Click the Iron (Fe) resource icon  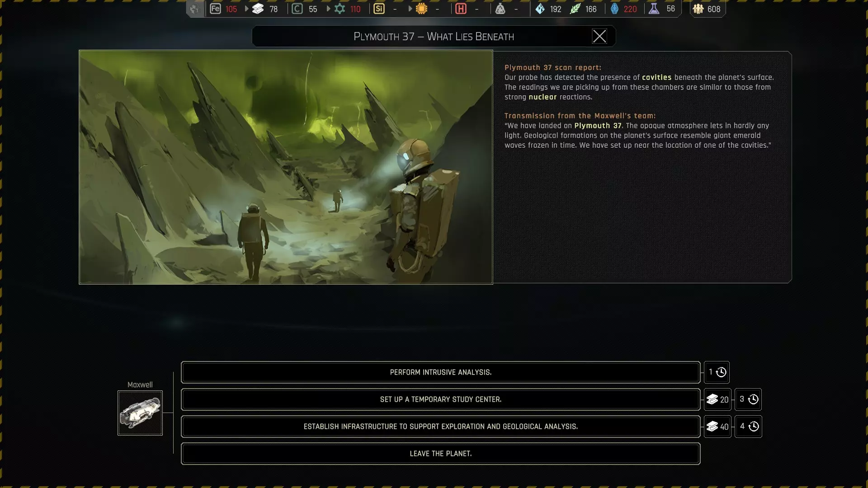pos(216,9)
